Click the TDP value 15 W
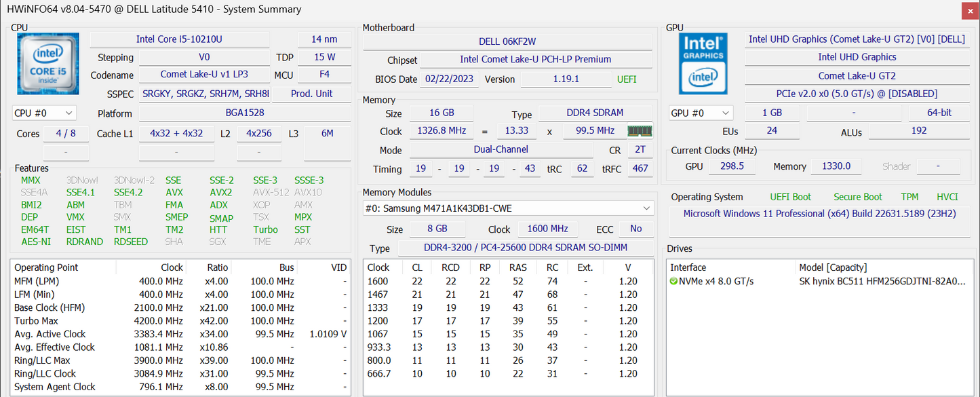The image size is (980, 397). point(324,57)
